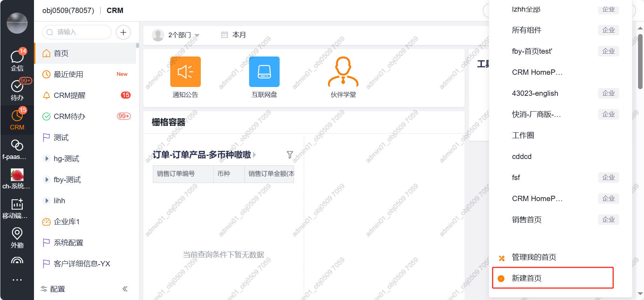Open CRM提醒 menu item
The image size is (644, 300).
point(85,95)
